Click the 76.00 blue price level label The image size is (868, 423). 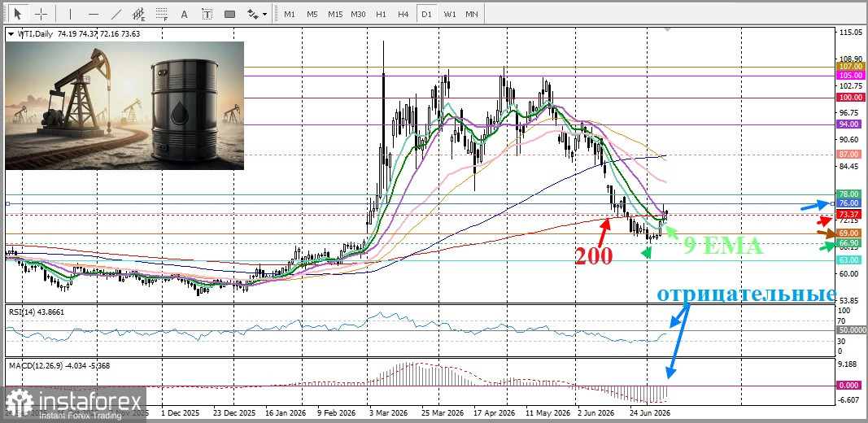[x=848, y=203]
